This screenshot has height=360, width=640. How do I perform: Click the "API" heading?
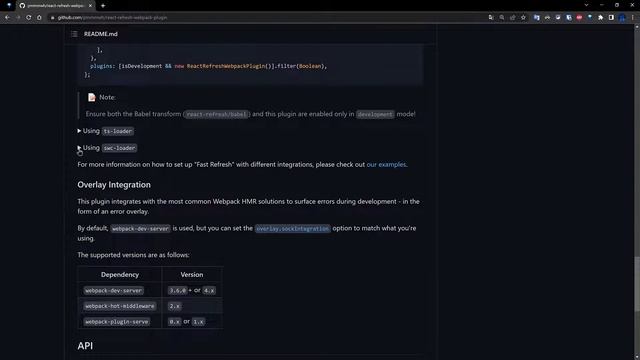85,346
